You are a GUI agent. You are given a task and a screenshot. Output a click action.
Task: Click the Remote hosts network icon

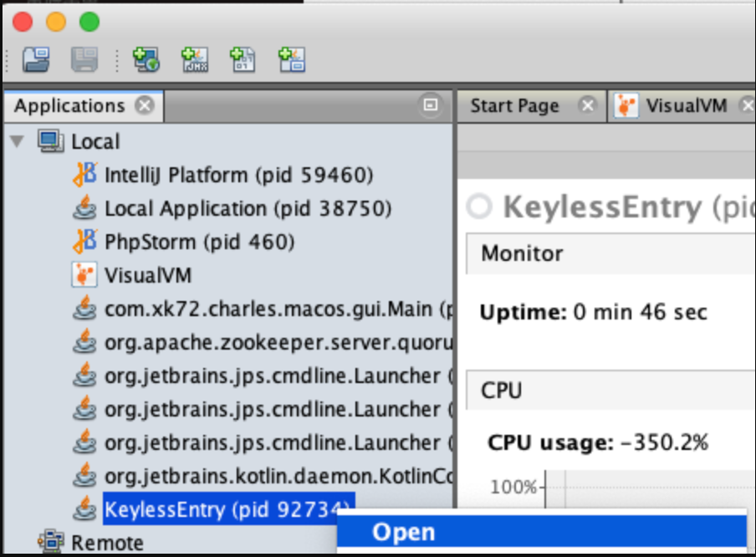[x=51, y=541]
